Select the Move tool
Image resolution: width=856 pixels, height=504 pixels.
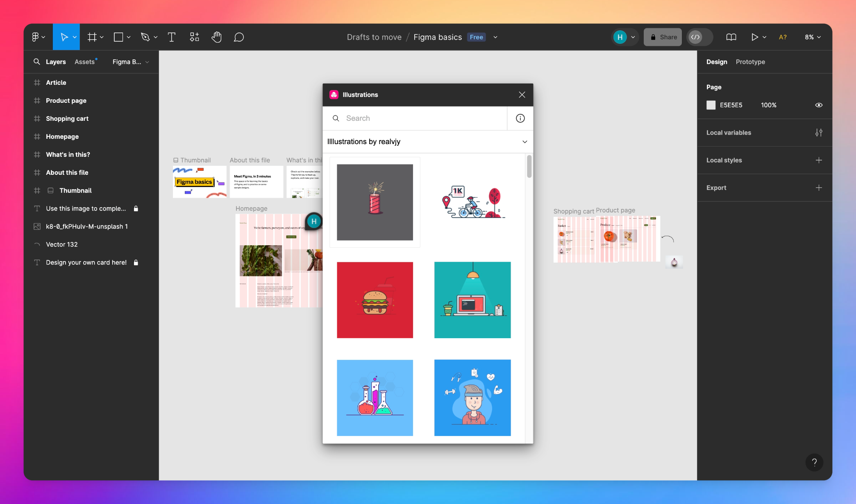(x=64, y=37)
